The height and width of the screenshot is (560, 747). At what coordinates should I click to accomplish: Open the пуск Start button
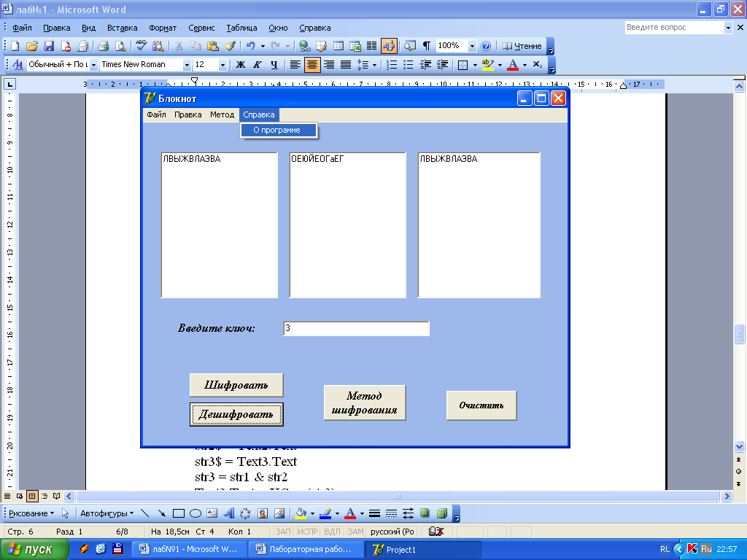click(x=34, y=550)
